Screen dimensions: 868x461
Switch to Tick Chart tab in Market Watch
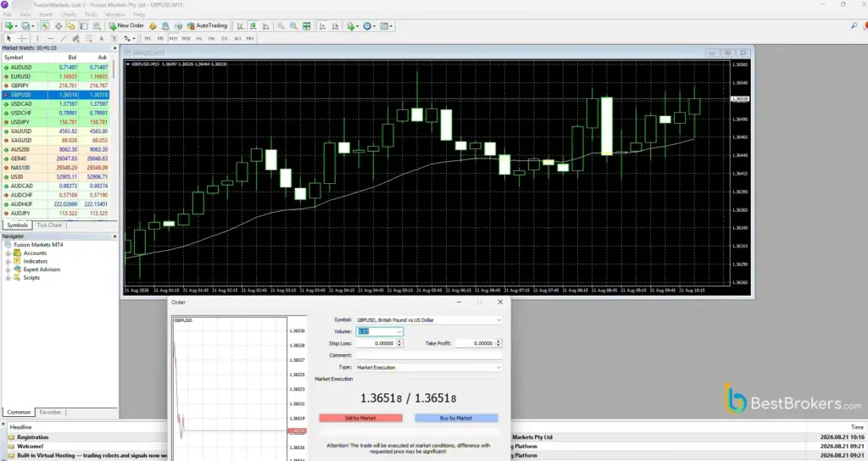click(49, 225)
